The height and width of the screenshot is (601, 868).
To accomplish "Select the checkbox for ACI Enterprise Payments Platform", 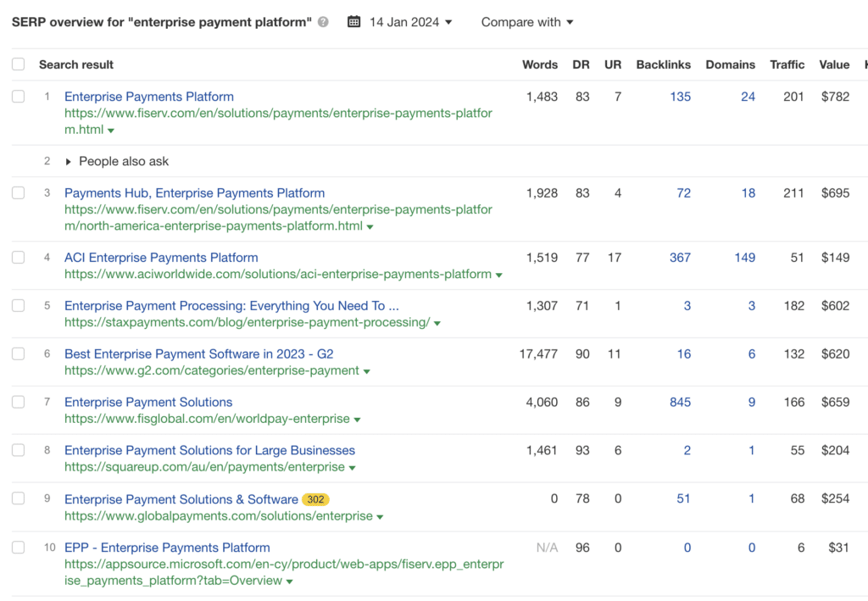I will [19, 258].
